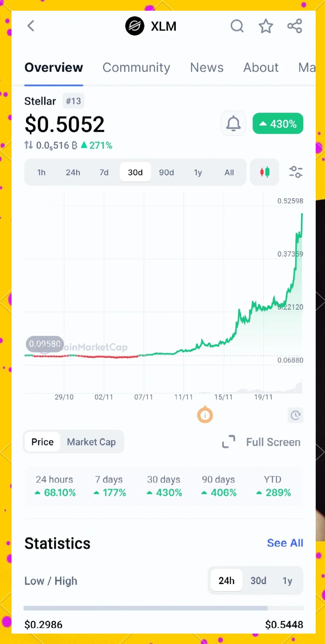Open the News tab
Image resolution: width=325 pixels, height=644 pixels.
click(207, 67)
